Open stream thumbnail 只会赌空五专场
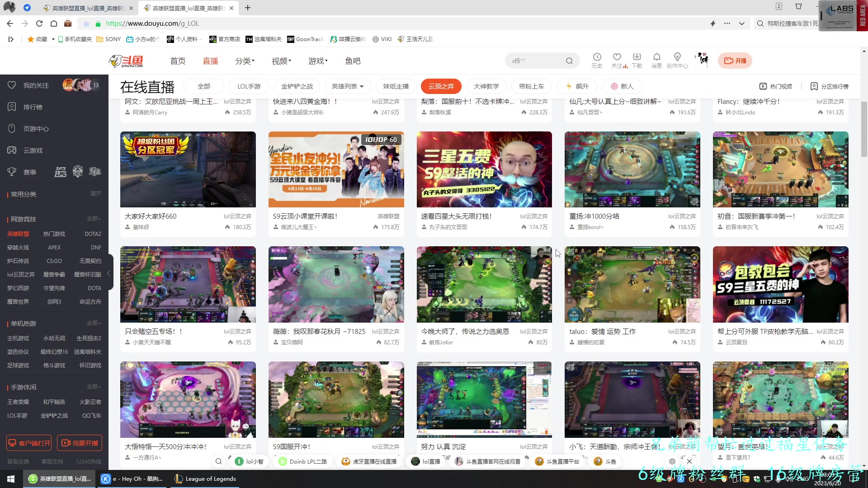Screen dimensions: 868x488 click(x=188, y=284)
